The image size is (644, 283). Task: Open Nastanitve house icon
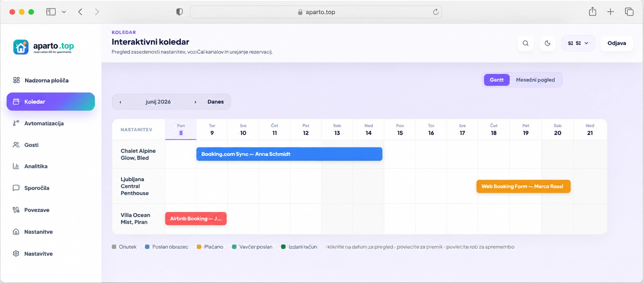point(16,232)
